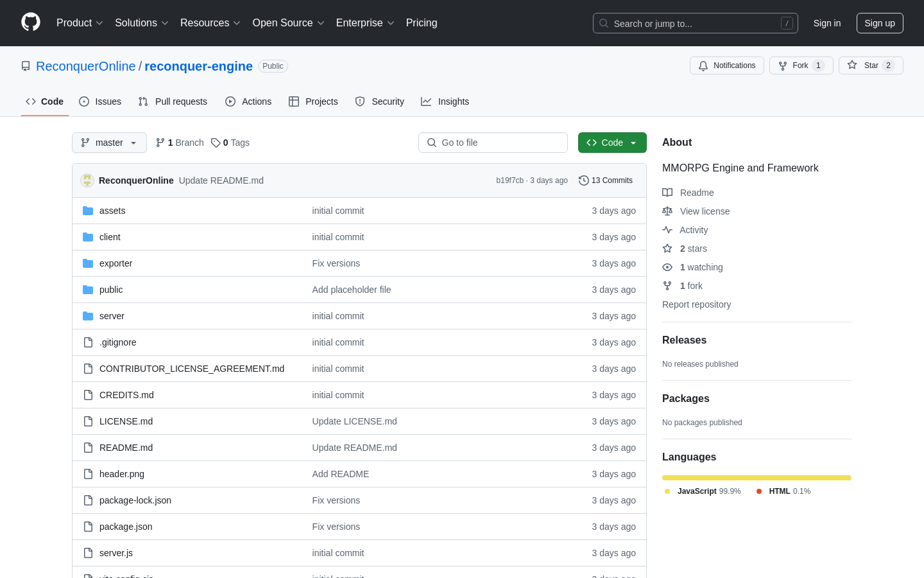Expand the Resources menu
Screen dimensions: 924x578
click(210, 23)
